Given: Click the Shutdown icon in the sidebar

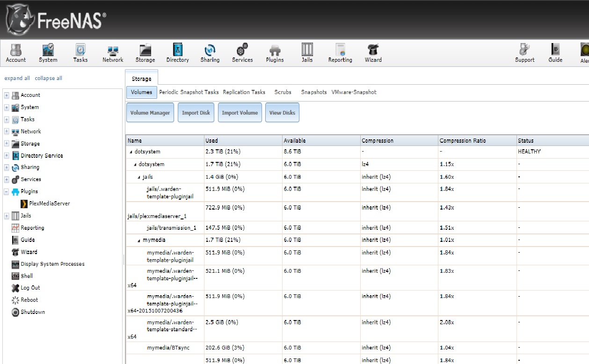Looking at the screenshot, I should pyautogui.click(x=15, y=312).
